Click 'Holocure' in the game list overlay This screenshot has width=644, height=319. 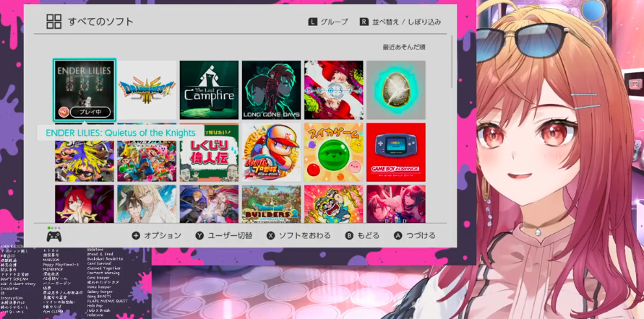(x=95, y=315)
